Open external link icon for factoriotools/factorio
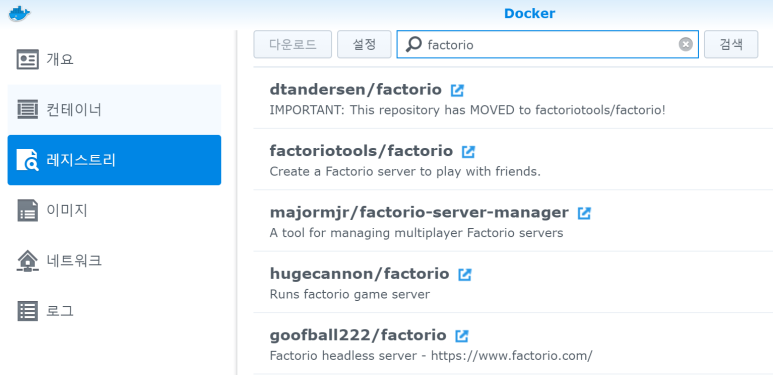The image size is (773, 375). point(468,151)
